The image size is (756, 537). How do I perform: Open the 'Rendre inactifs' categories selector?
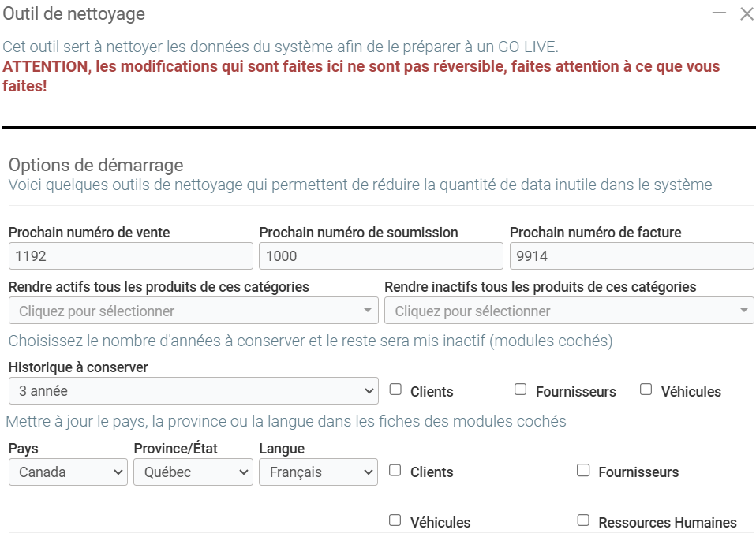click(x=569, y=311)
